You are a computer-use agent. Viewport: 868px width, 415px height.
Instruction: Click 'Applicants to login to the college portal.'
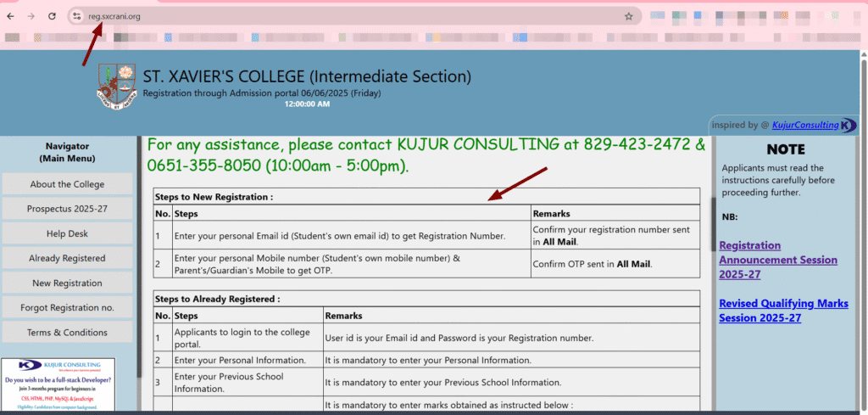pos(241,338)
